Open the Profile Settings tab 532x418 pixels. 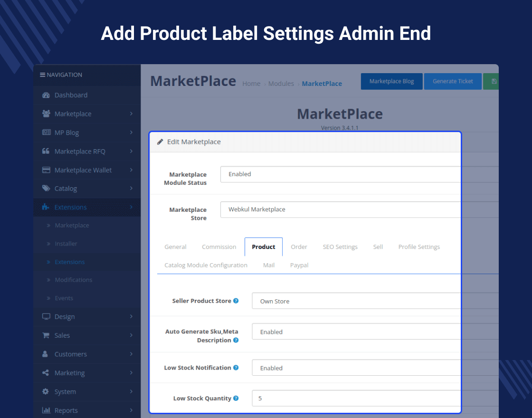point(419,247)
